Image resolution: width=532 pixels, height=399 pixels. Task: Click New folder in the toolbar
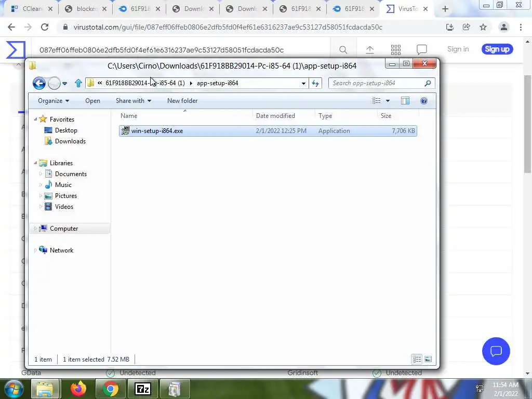(x=182, y=101)
